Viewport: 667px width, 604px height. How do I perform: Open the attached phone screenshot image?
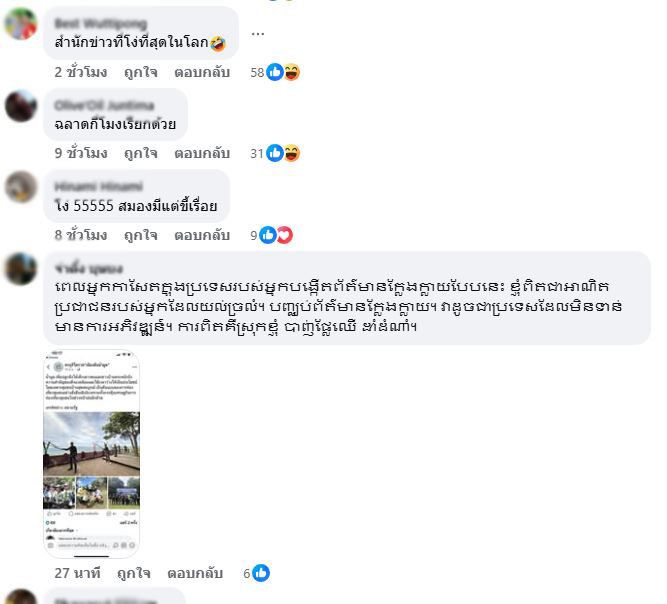91,453
